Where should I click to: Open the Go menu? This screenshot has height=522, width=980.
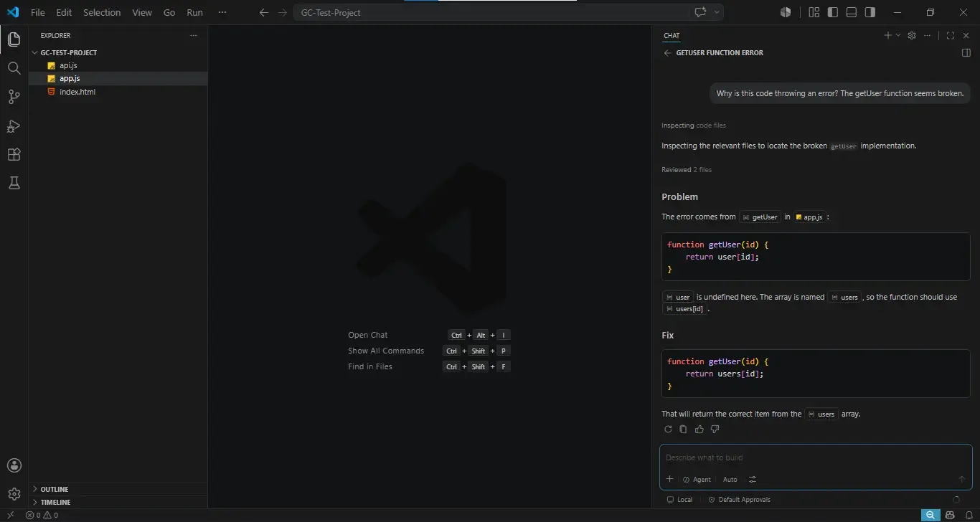(169, 12)
